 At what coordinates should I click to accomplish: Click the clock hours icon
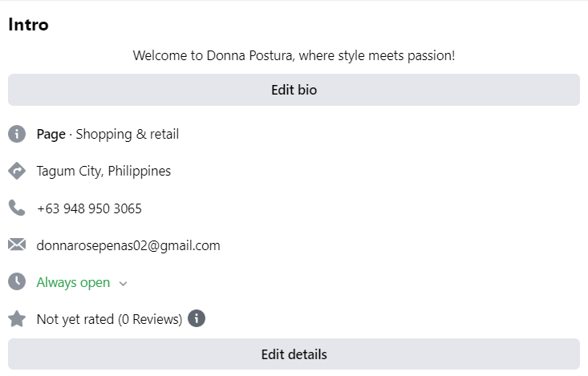pos(17,282)
